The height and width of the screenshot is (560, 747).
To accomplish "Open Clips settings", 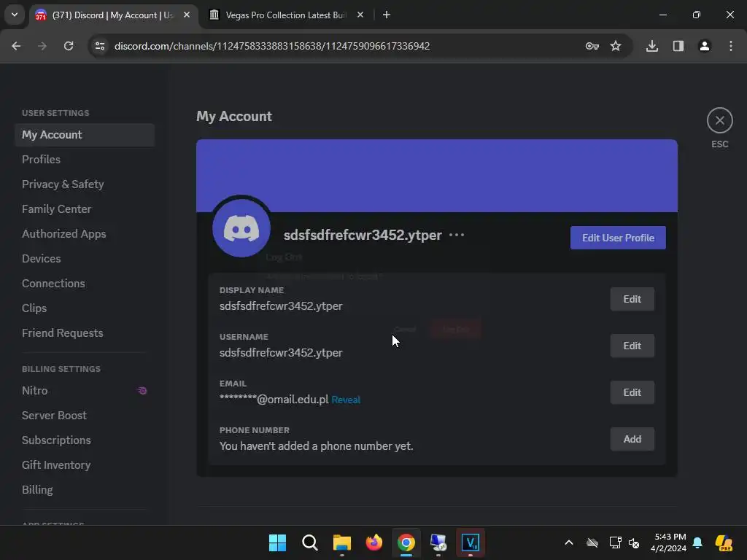I will 85,308.
